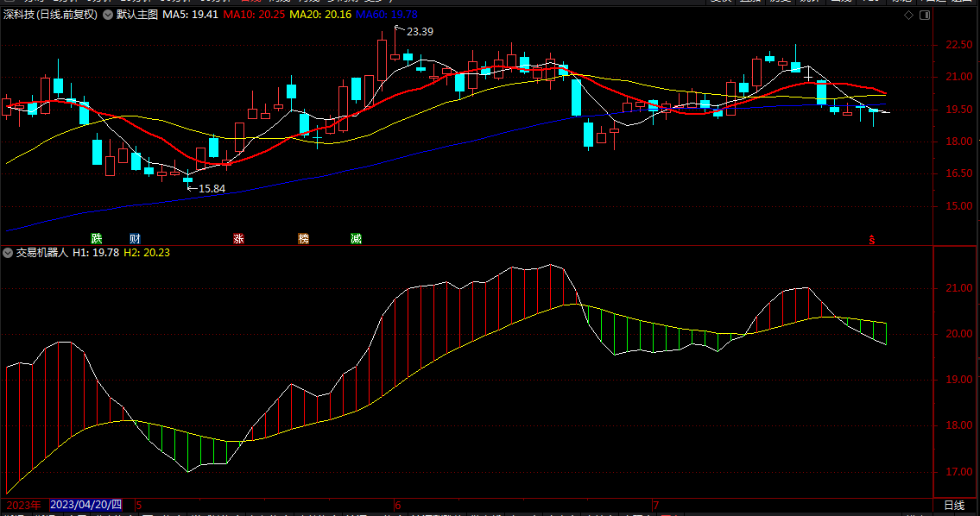Click the 20.00 label on indicator axis
Image resolution: width=980 pixels, height=516 pixels.
click(x=958, y=334)
